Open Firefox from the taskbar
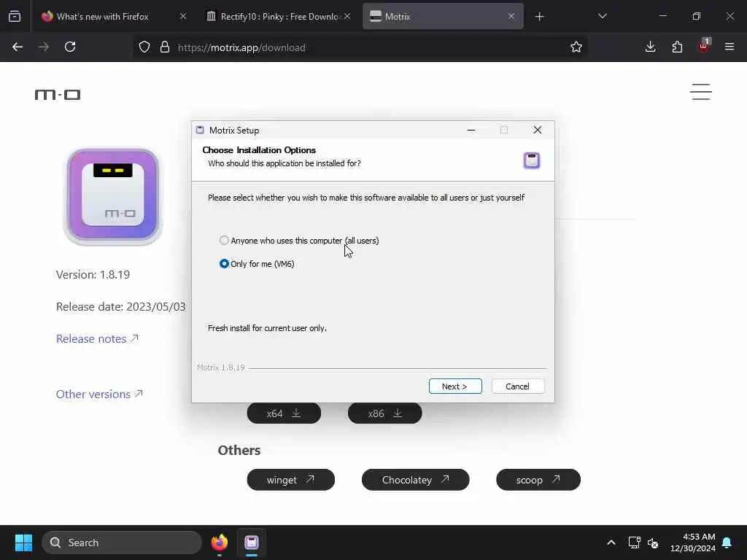The height and width of the screenshot is (560, 747). point(220,542)
